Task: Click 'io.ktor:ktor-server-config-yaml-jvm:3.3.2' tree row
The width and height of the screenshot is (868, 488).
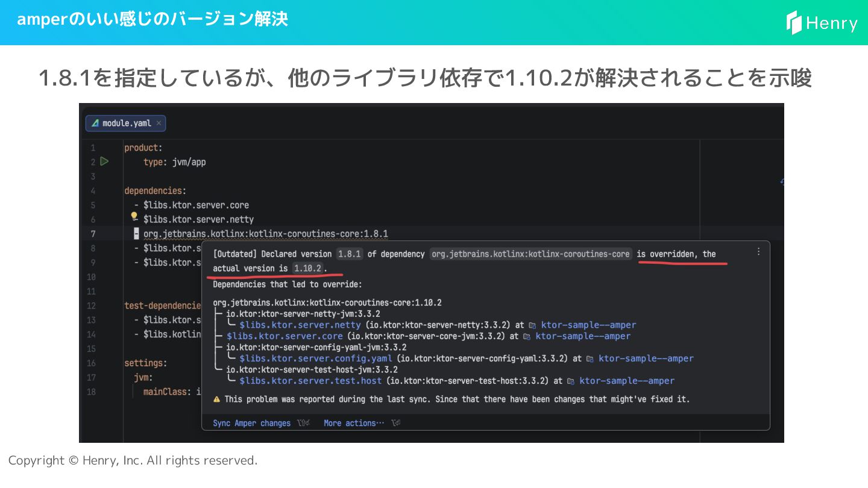Action: coord(316,348)
